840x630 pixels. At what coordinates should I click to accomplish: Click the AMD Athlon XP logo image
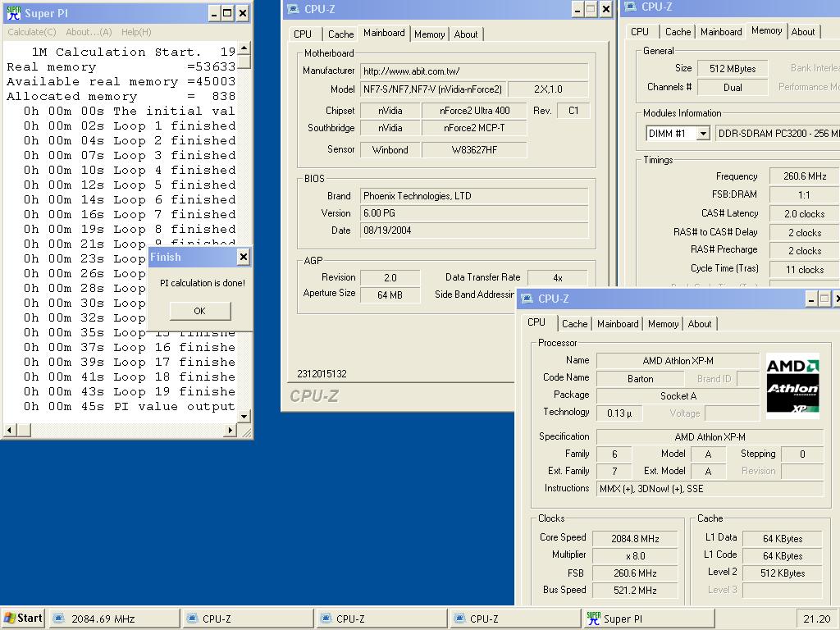coord(792,386)
